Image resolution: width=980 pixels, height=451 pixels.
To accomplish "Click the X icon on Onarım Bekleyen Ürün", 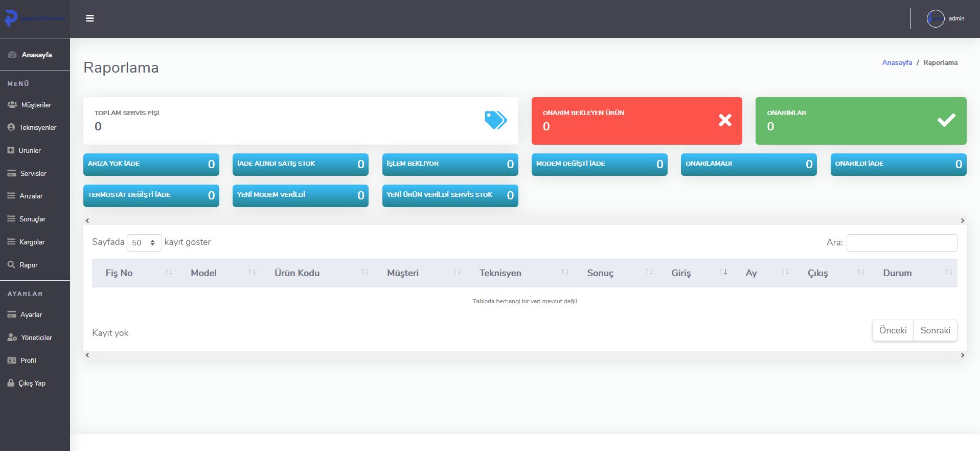I will point(725,120).
